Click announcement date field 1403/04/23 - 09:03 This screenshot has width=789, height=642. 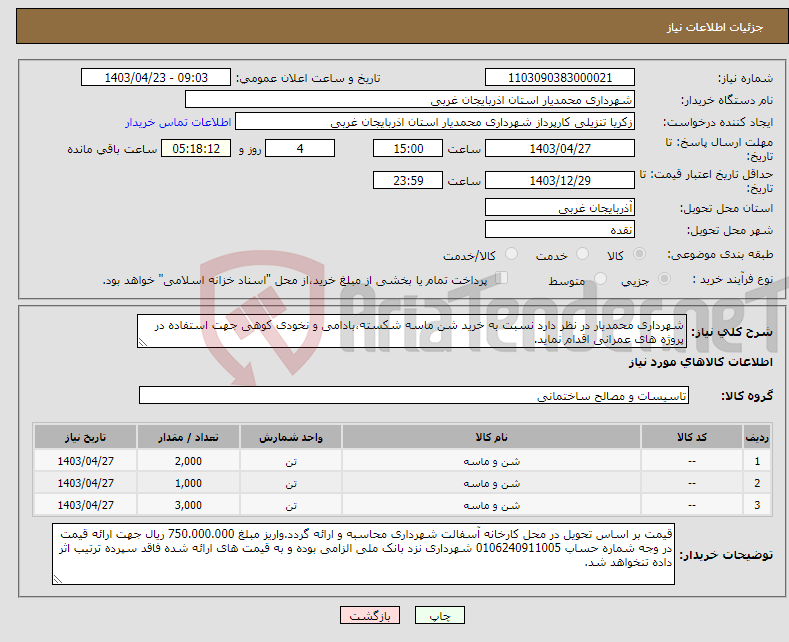click(x=155, y=77)
